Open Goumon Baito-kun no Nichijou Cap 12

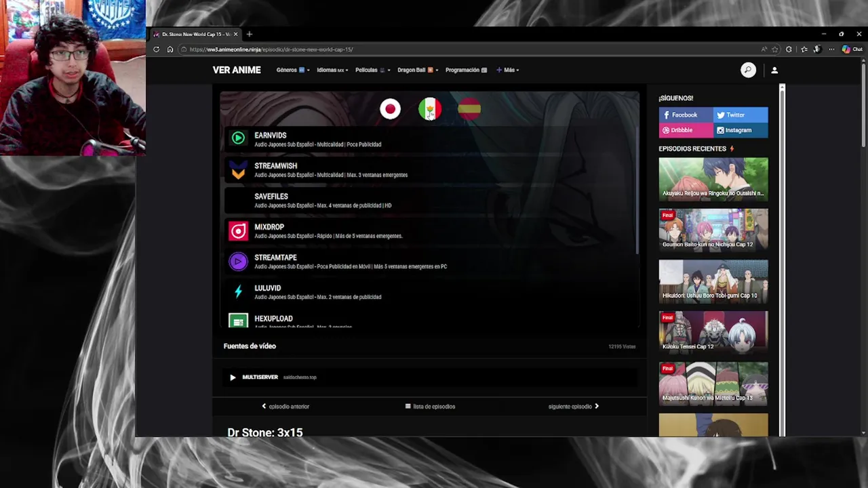click(713, 229)
